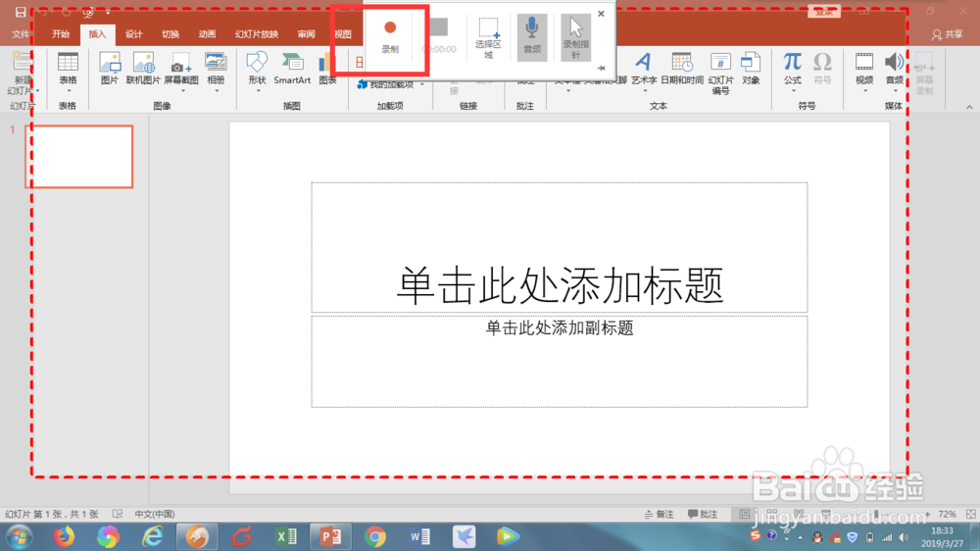Toggle the 备注 notes pane

pos(660,514)
